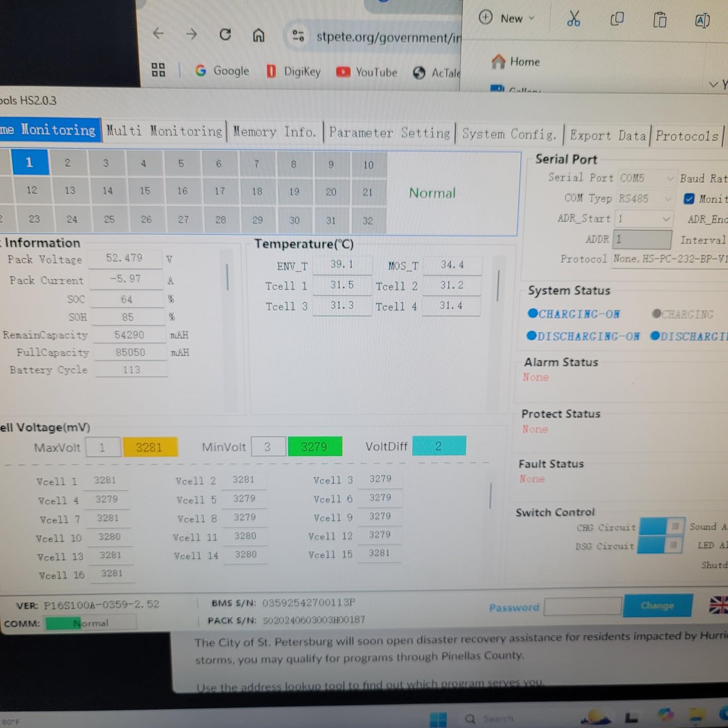Click the cyan VoltDiff value box

(x=439, y=446)
